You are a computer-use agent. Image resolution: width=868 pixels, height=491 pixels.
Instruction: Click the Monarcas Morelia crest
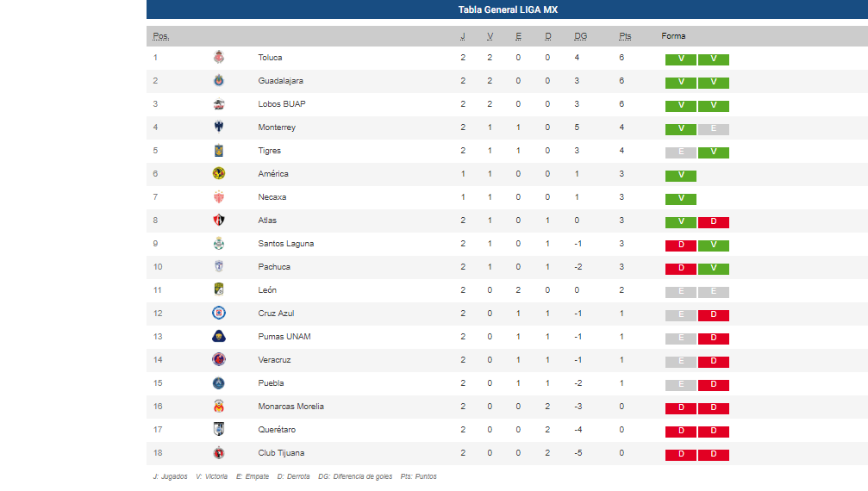click(x=219, y=407)
